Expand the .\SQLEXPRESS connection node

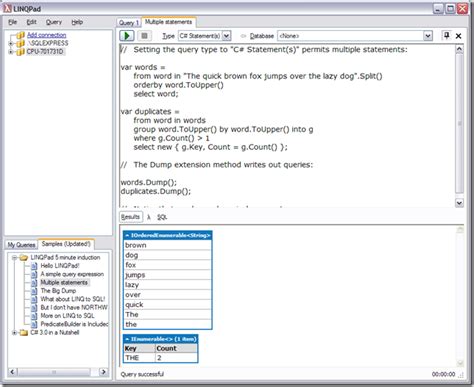11,44
